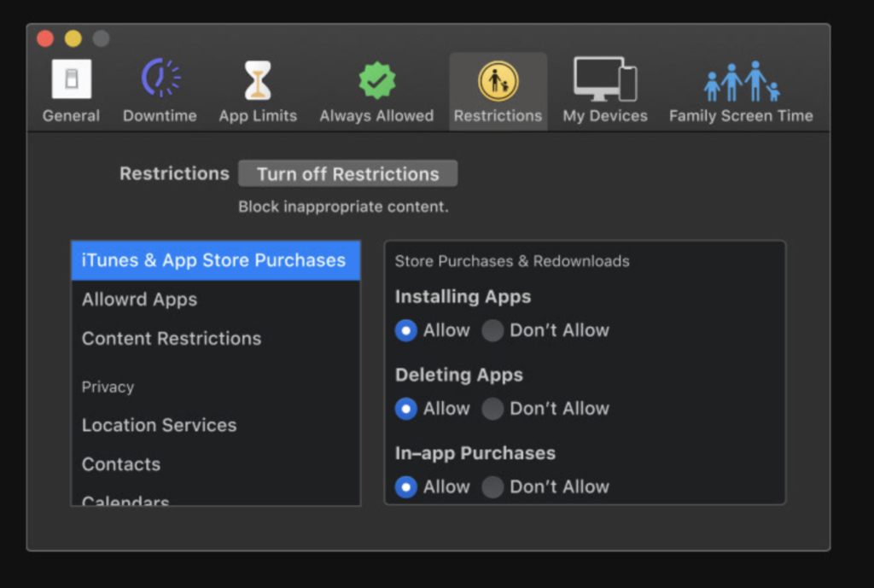Block In-app Purchases via Don't Allow

click(x=493, y=486)
